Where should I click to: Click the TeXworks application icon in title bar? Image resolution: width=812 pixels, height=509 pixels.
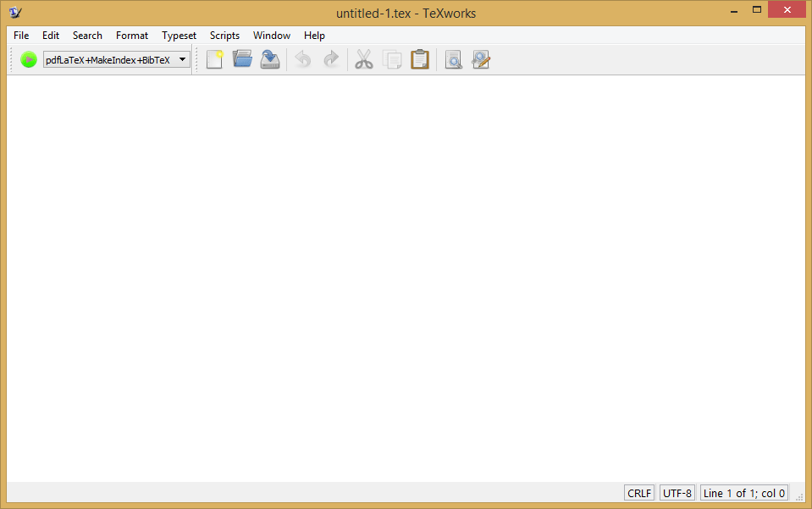tap(15, 13)
